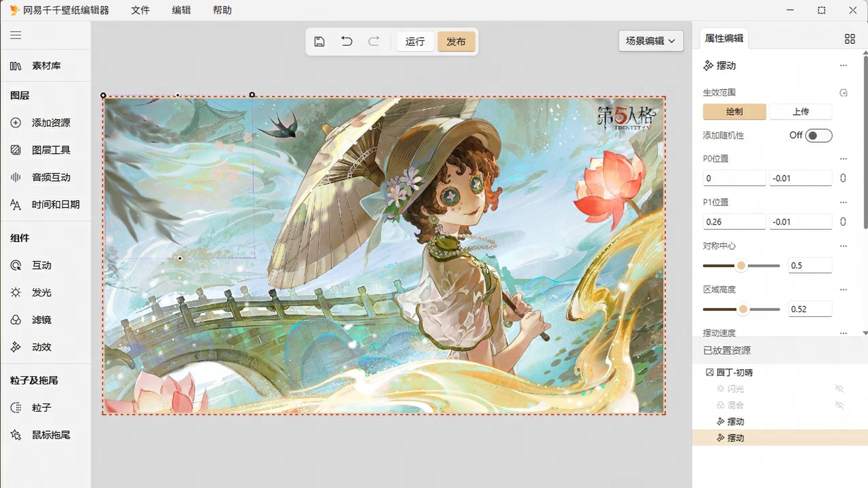Open more options for 区域高度

coord(843,290)
